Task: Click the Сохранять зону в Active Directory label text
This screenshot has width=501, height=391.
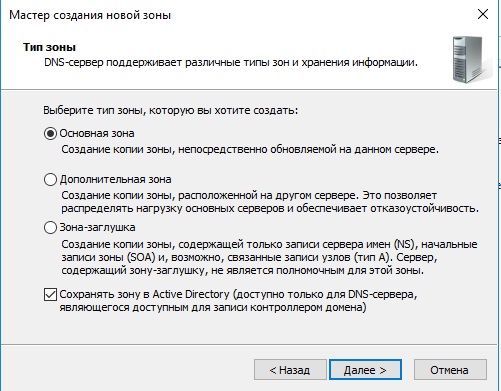Action: [238, 301]
